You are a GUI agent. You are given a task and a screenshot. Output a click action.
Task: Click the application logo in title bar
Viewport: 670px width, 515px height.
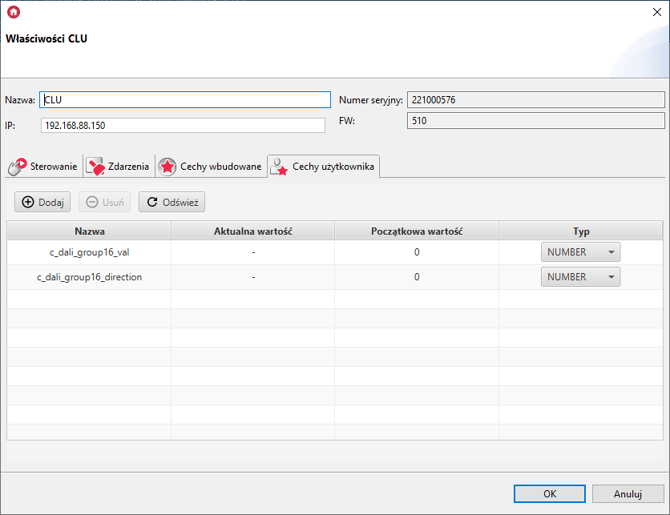[13, 12]
